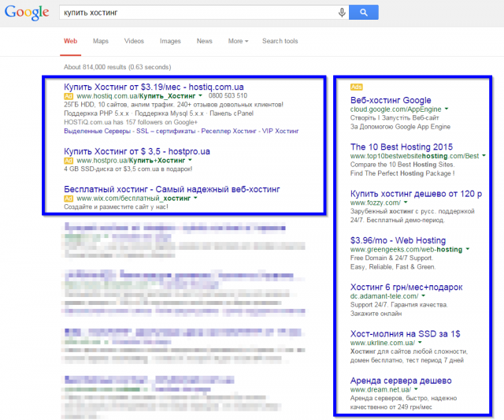Screen dimensions: 504x420
Task: Expand arrow next to cloud.google.com/AppEngine
Action: coord(447,109)
